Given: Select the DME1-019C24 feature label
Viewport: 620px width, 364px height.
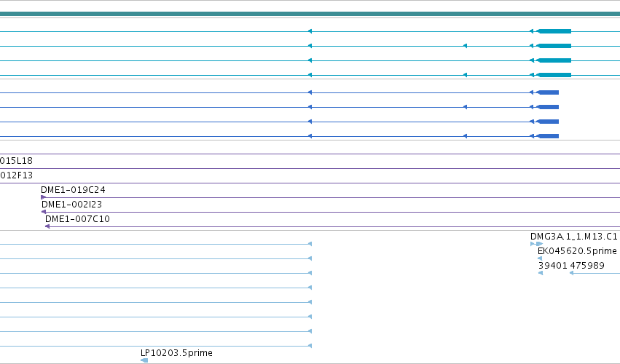Looking at the screenshot, I should click(x=73, y=190).
